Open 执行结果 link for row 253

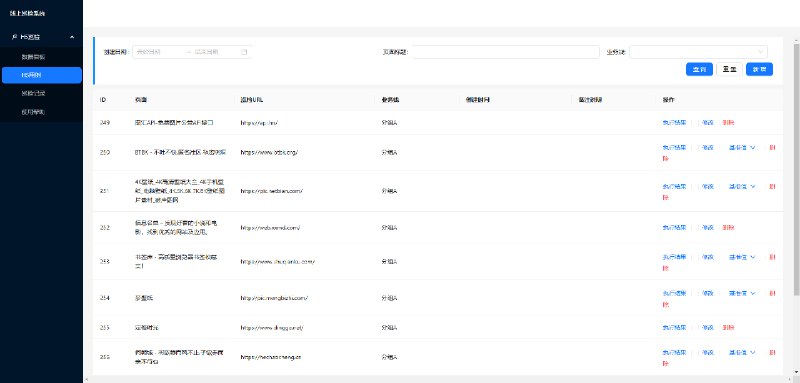(x=674, y=257)
